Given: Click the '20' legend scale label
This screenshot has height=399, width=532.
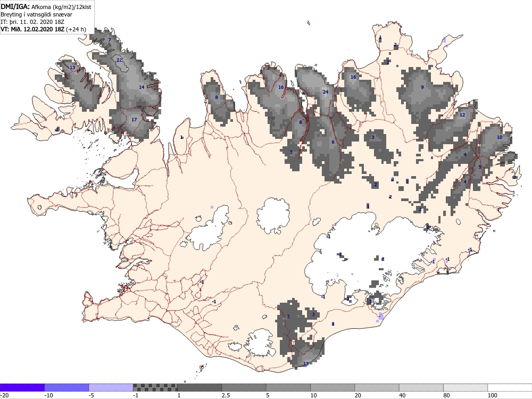Looking at the screenshot, I should tap(358, 395).
